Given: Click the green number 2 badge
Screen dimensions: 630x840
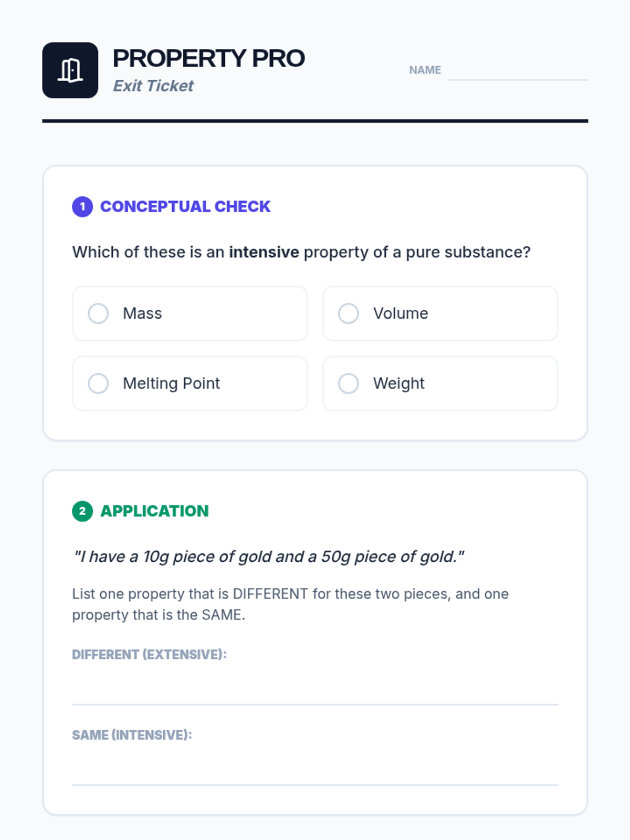Looking at the screenshot, I should pos(82,511).
